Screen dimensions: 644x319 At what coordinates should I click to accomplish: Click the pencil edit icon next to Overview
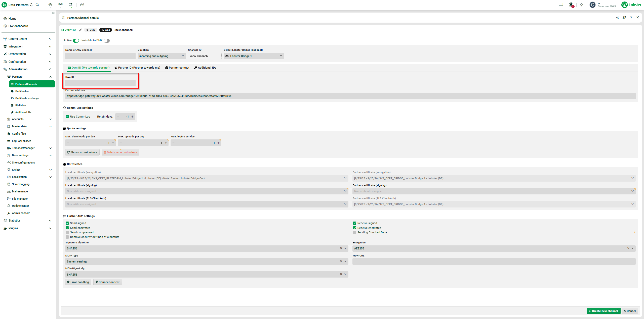point(80,30)
